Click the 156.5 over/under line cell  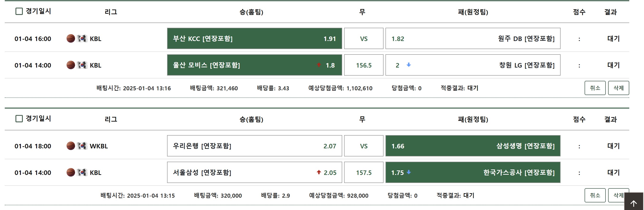pos(364,65)
